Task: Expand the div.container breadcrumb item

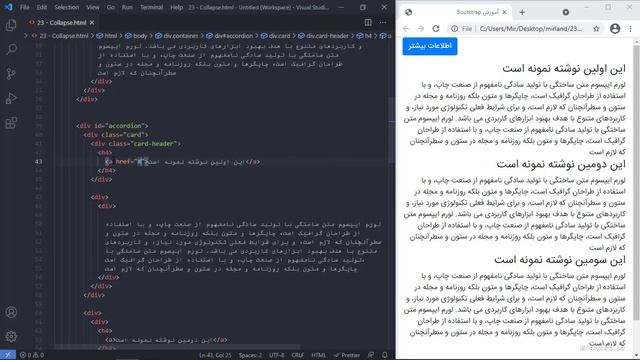Action: pos(176,36)
